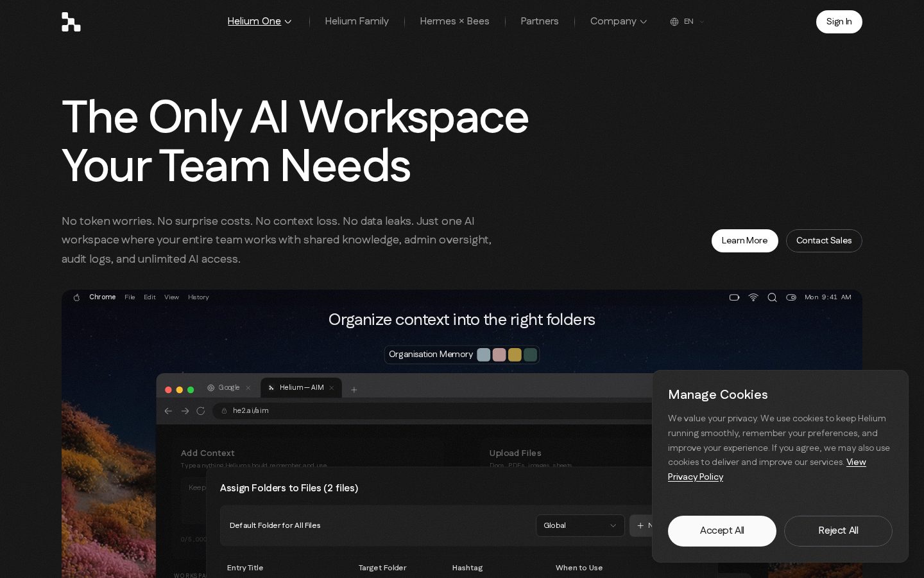Image resolution: width=924 pixels, height=578 pixels.
Task: Open the Partners nav item
Action: pos(540,21)
